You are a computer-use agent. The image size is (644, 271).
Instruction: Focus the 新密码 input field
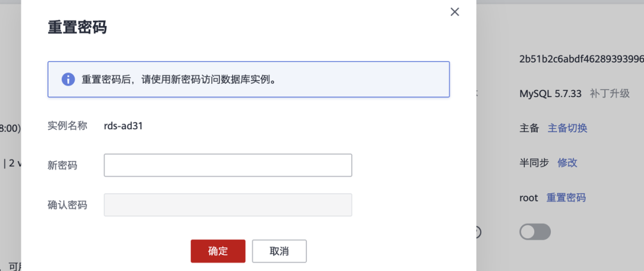[228, 166]
